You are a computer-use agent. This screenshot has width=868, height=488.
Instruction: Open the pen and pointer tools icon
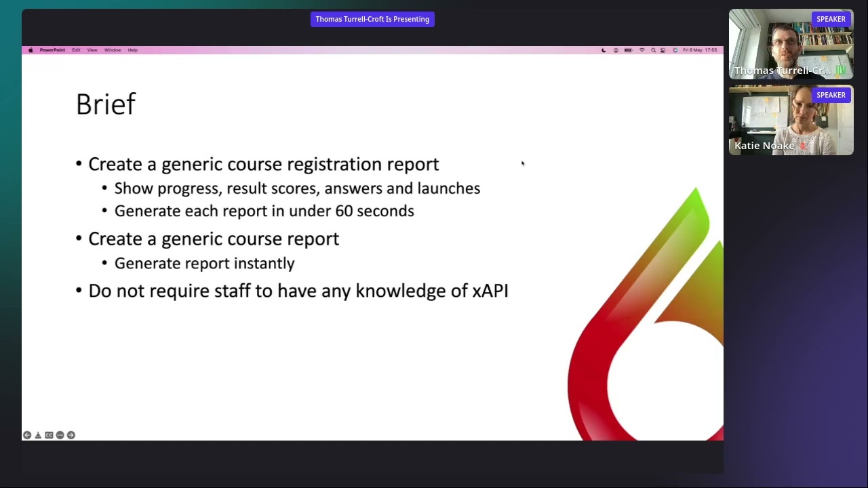coord(38,435)
